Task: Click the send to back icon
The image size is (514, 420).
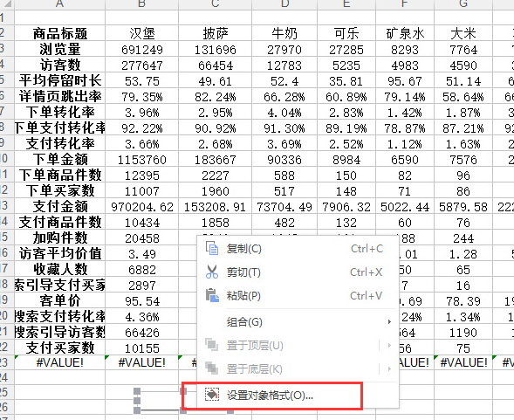Action: 212,368
